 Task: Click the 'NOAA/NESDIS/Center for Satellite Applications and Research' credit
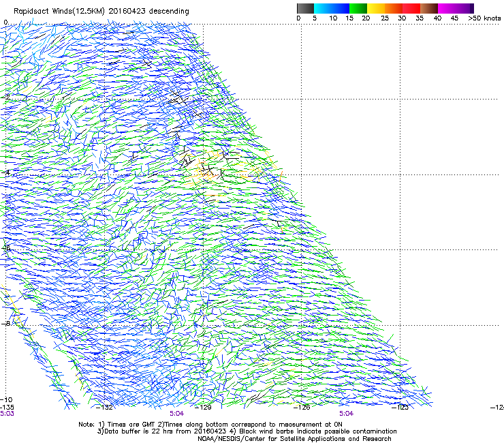click(294, 439)
